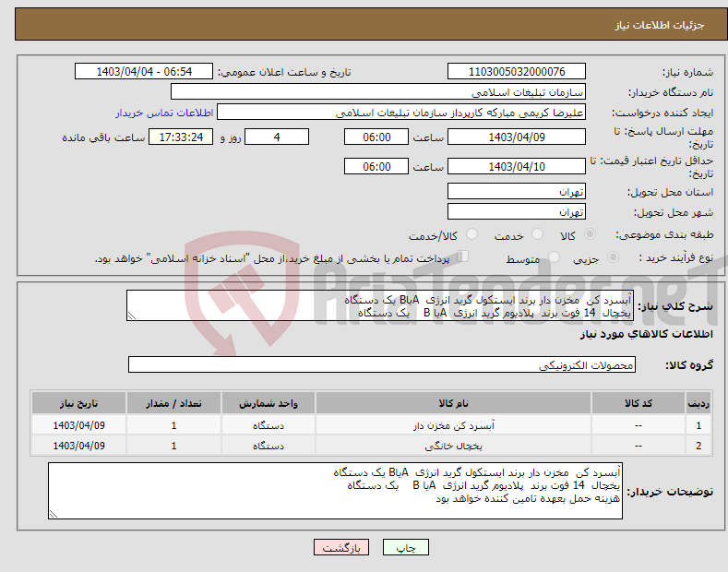Click the شماره نیاز field 1103005032000076
The image size is (728, 572).
(x=517, y=72)
